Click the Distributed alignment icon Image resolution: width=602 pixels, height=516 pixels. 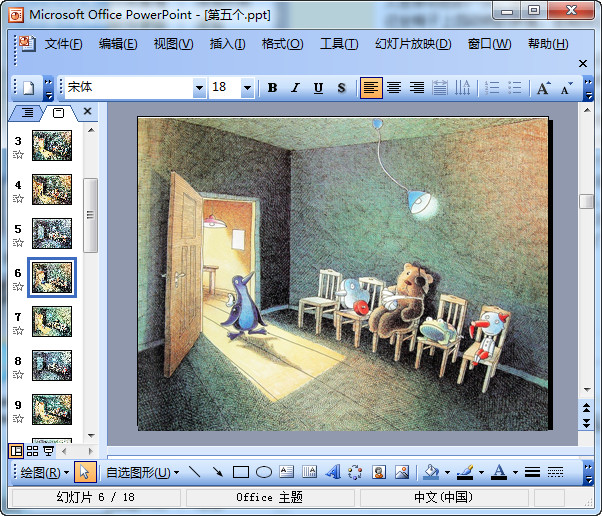pyautogui.click(x=440, y=88)
